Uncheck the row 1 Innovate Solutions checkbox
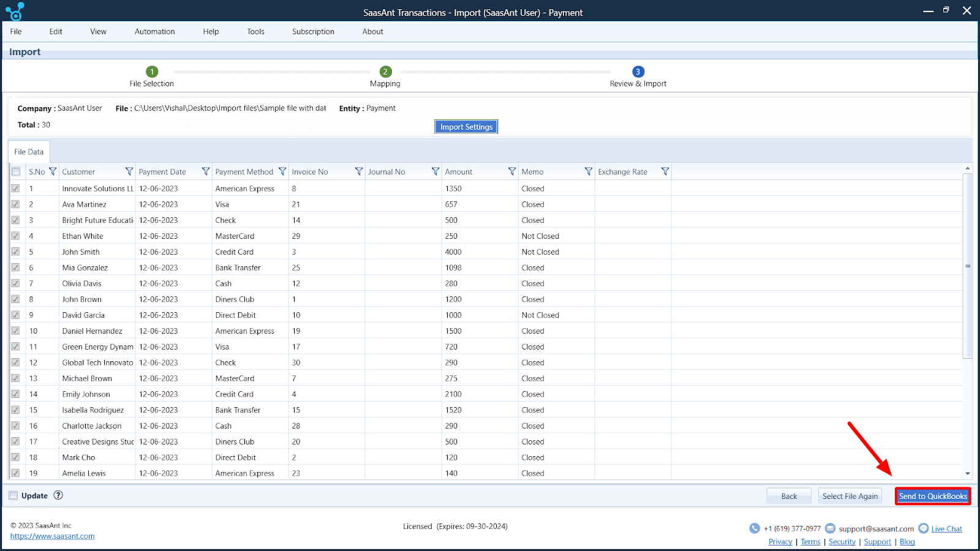This screenshot has width=980, height=551. 15,189
